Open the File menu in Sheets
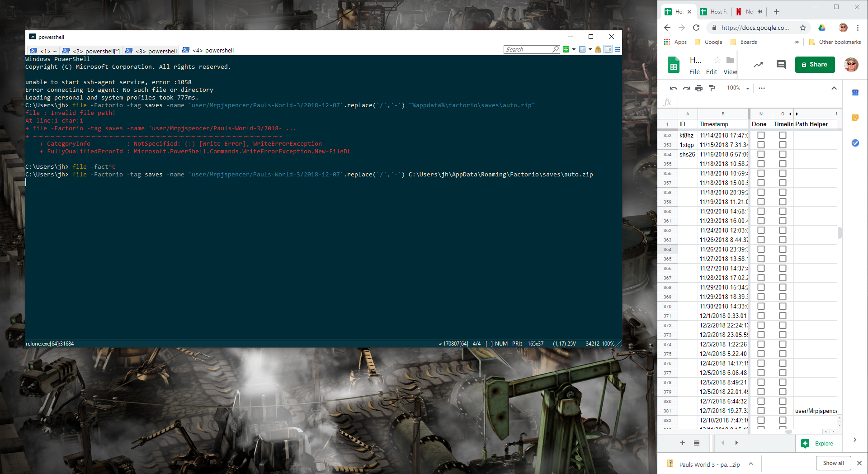 [694, 72]
